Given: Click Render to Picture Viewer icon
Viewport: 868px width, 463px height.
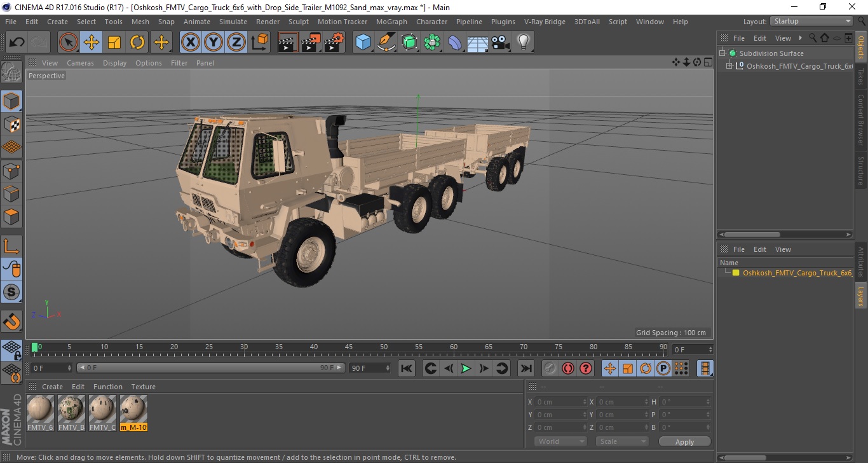Looking at the screenshot, I should coord(311,43).
